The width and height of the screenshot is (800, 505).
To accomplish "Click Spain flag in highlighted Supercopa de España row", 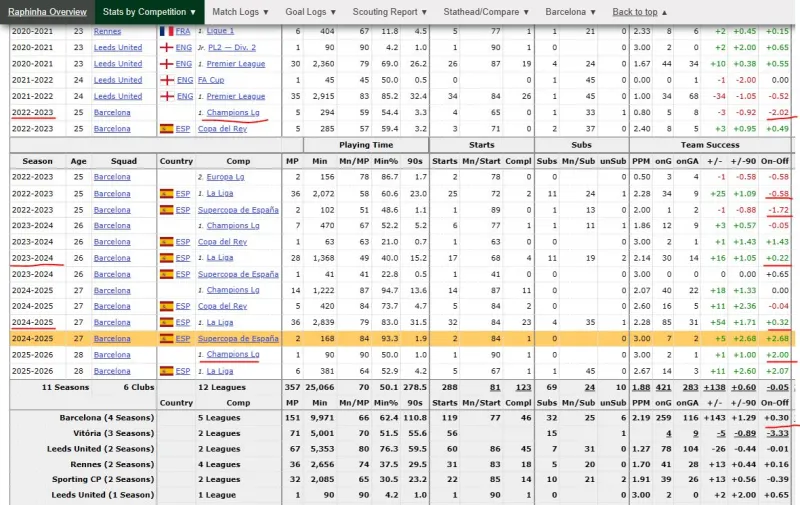I will click(166, 339).
